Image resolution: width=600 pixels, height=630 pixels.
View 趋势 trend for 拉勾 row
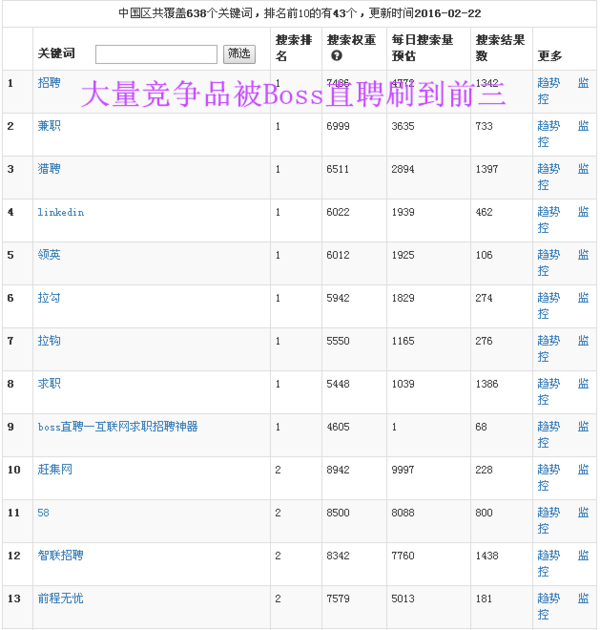click(x=549, y=298)
